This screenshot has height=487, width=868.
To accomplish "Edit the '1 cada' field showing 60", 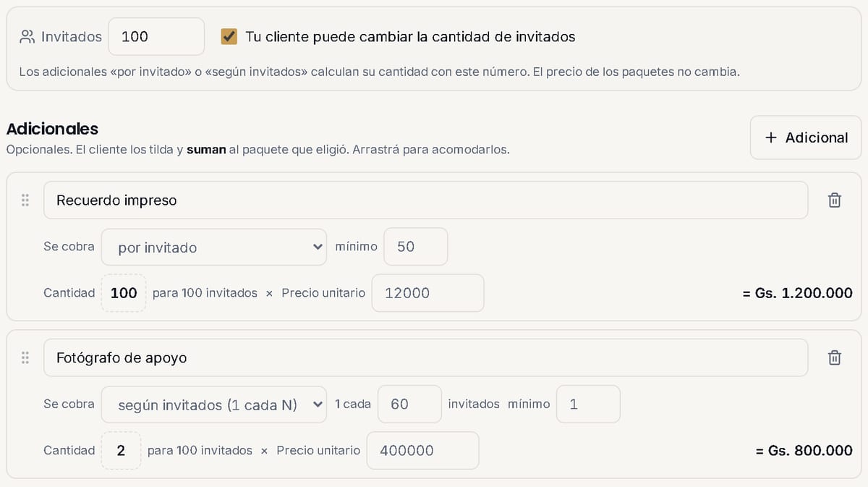I will point(409,405).
